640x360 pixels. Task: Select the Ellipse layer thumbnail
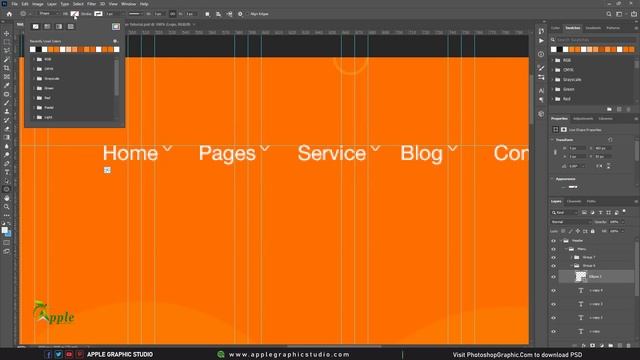pyautogui.click(x=580, y=277)
